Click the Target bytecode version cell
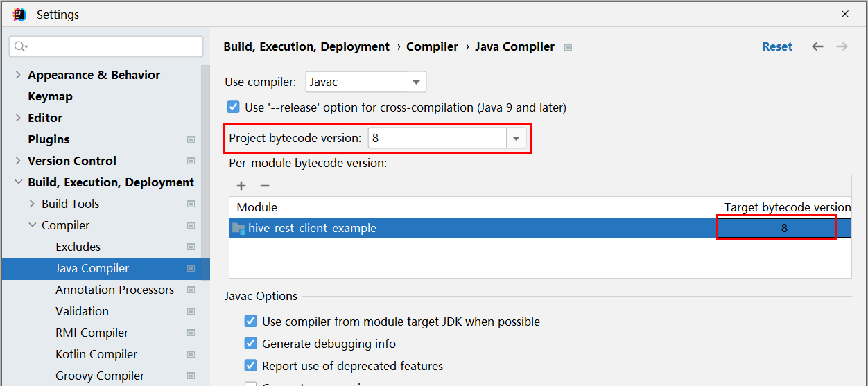 (783, 228)
